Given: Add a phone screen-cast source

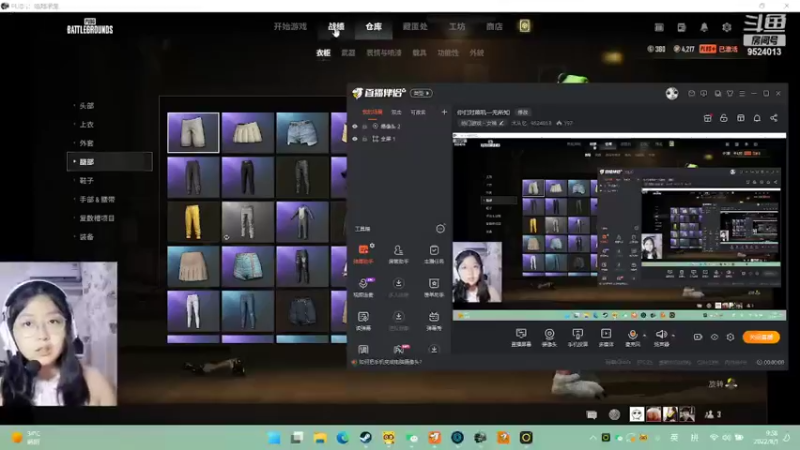Looking at the screenshot, I should [x=578, y=337].
